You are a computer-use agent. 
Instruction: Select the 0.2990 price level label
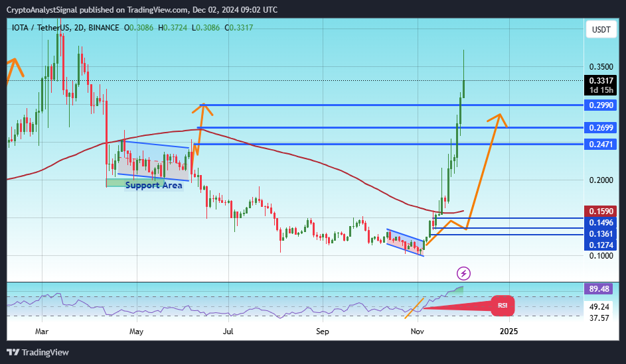point(601,105)
